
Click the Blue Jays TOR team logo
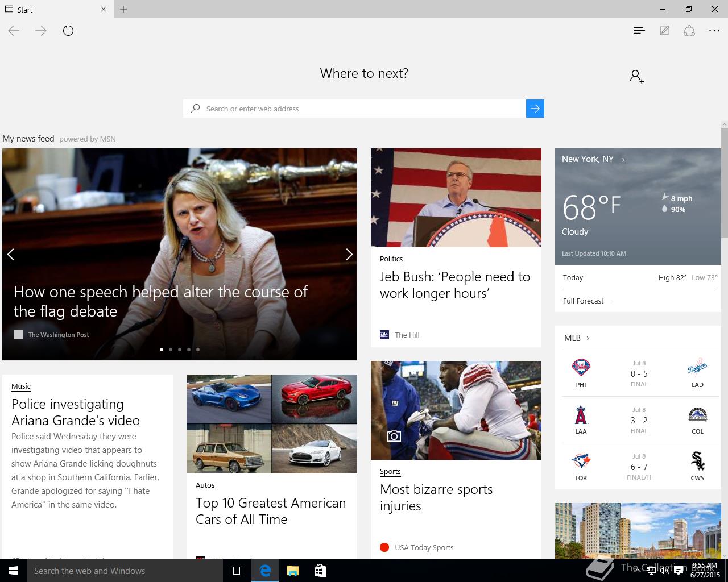[x=581, y=461]
